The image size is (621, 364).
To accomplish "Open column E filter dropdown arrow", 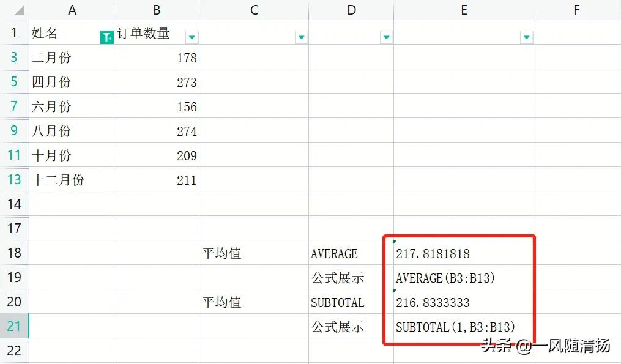I will coord(526,38).
